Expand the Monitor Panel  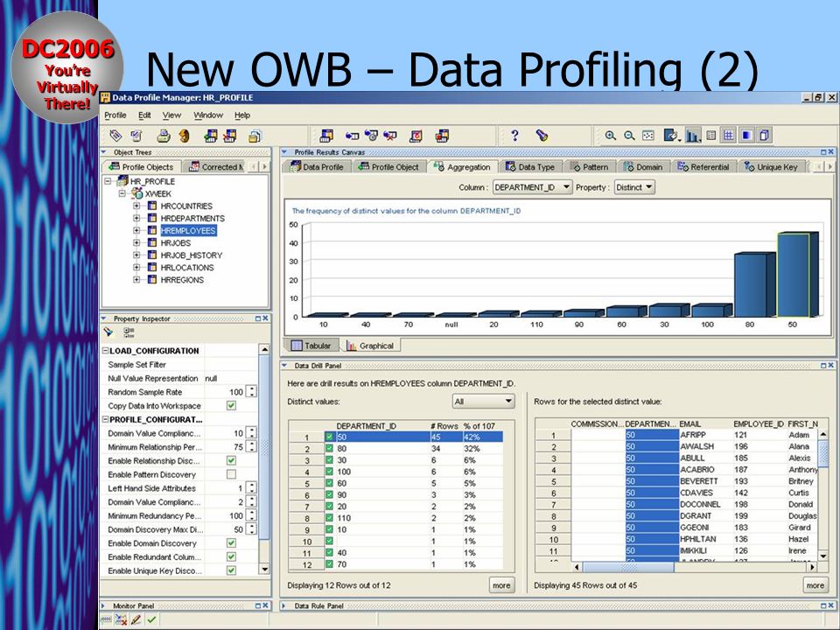pyautogui.click(x=103, y=605)
